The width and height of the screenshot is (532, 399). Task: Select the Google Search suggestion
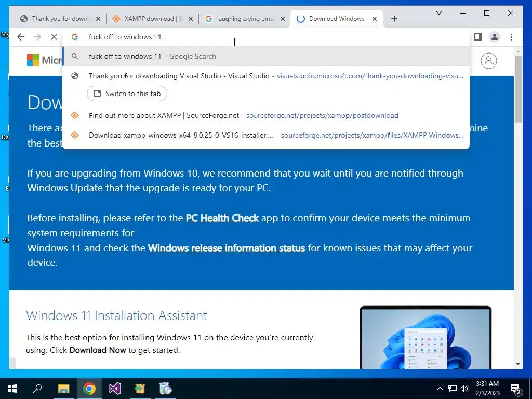266,56
